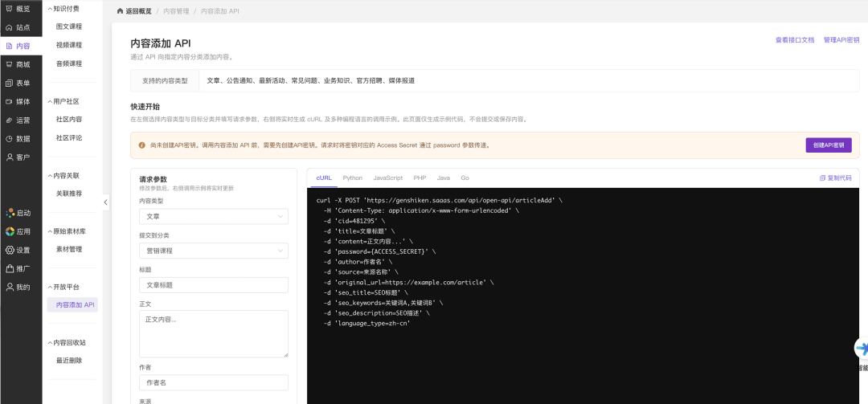Viewport: 868px width, 404px height.
Task: Open the 设置 gear icon
Action: (10, 250)
